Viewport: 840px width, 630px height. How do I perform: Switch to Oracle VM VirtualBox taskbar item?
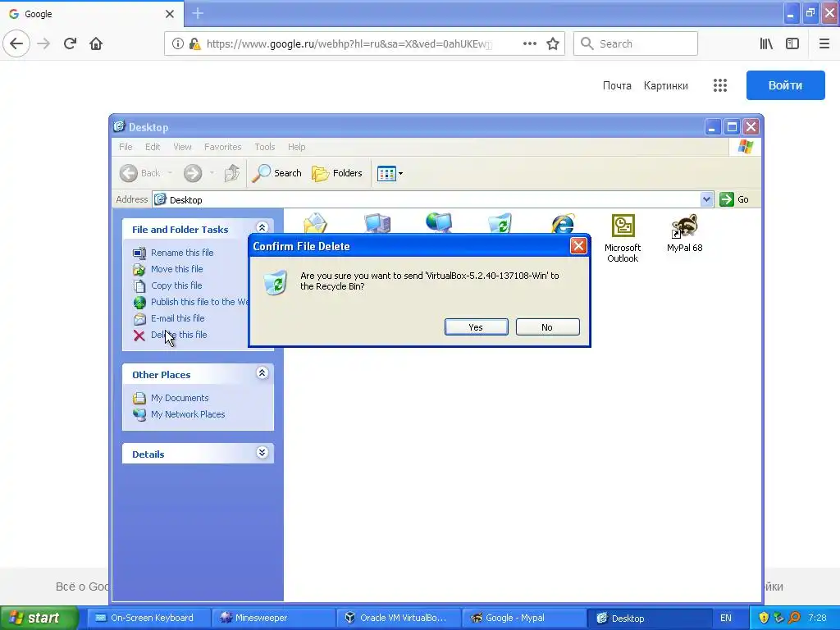(398, 618)
